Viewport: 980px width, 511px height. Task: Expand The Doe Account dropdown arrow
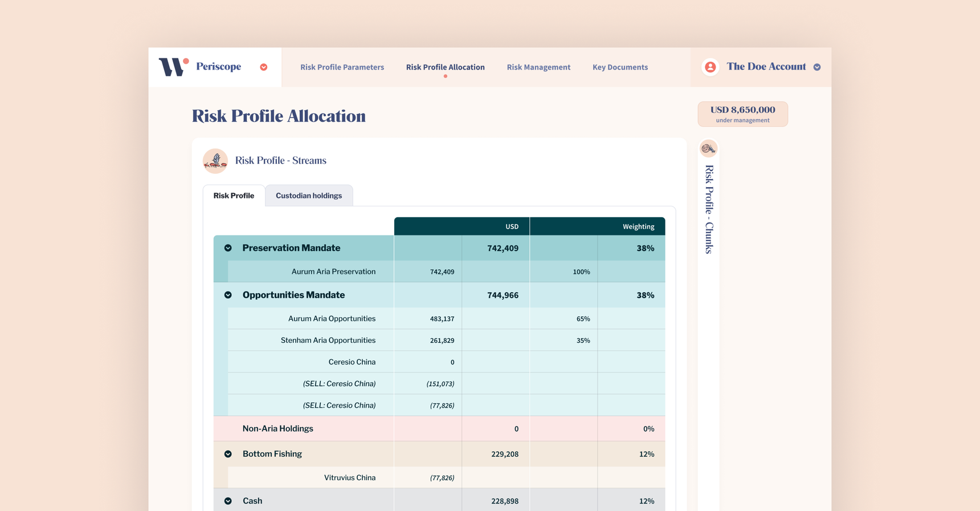coord(817,67)
